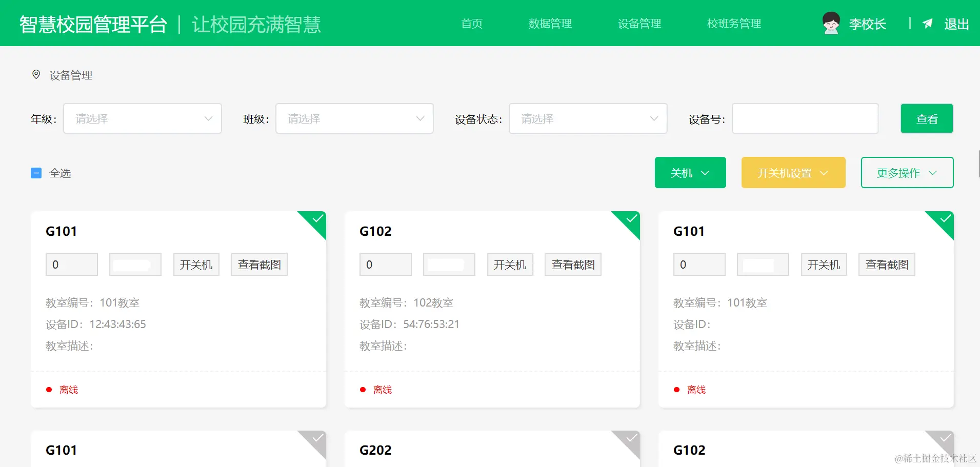Screen dimensions: 980x467
Task: Open the 班级 filter dropdown
Action: click(354, 118)
